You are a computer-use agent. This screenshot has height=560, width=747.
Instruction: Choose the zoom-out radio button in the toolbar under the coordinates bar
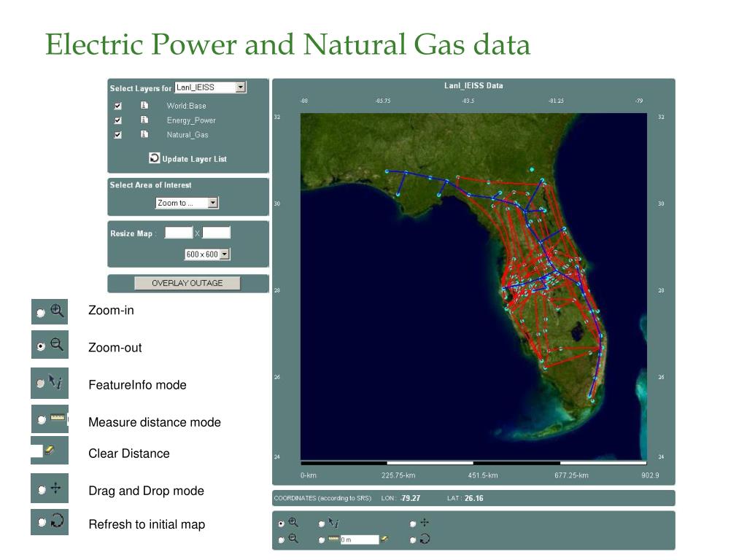point(281,540)
